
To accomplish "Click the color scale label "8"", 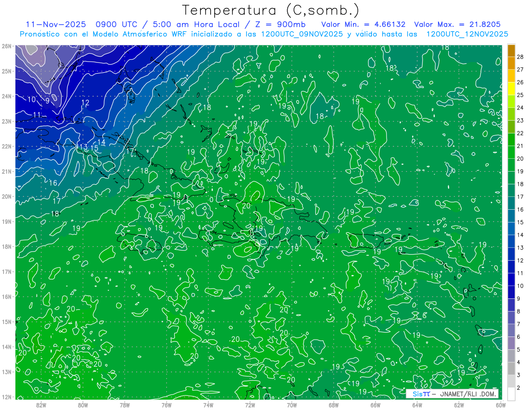I will [x=518, y=311].
